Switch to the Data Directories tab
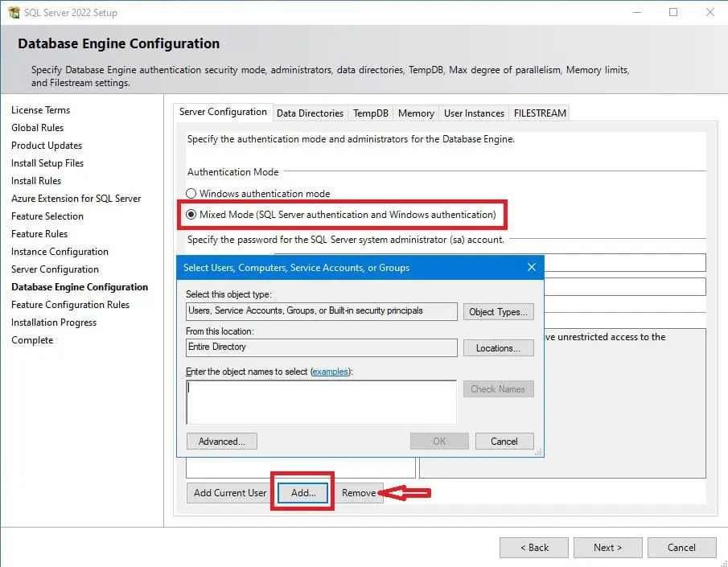 (310, 113)
